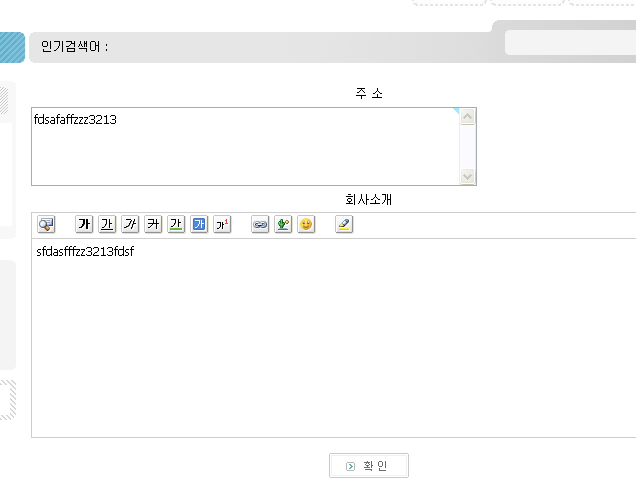Open the blue text background color tool
This screenshot has width=636, height=492.
199,224
